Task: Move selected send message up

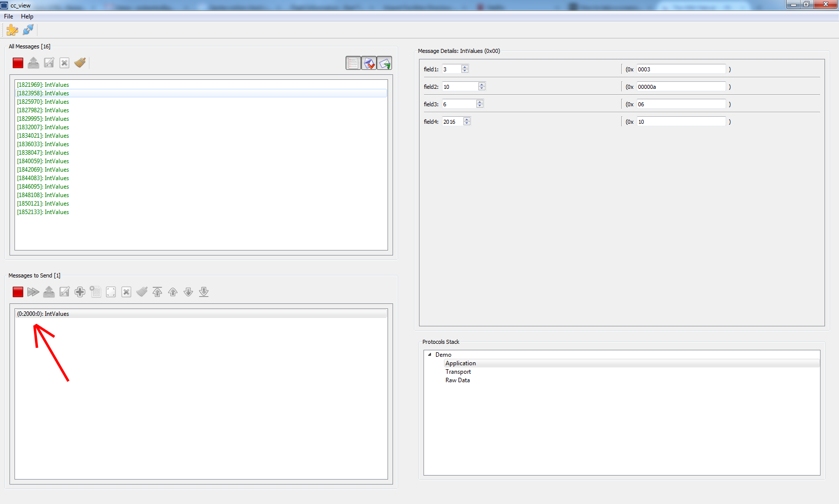Action: pyautogui.click(x=173, y=292)
